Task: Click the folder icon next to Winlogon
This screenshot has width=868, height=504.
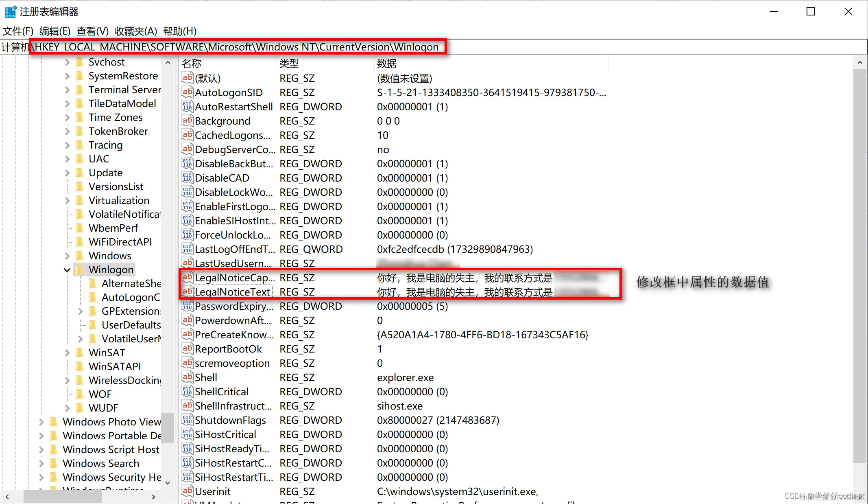Action: tap(80, 270)
